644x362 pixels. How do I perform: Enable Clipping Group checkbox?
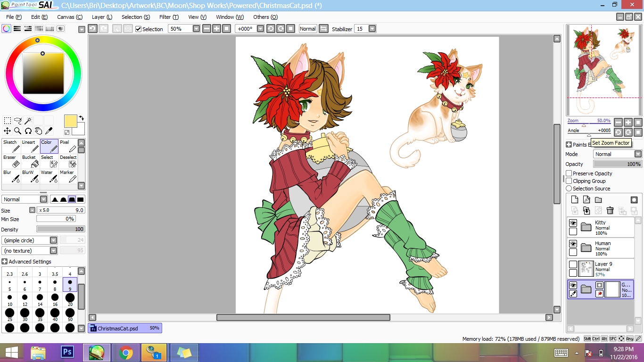(x=569, y=181)
